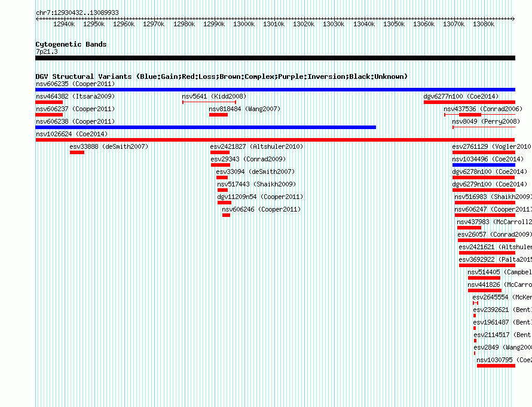Open the nsv464382 (Itsara2009) variant
This screenshot has width=532, height=407.
coord(75,96)
